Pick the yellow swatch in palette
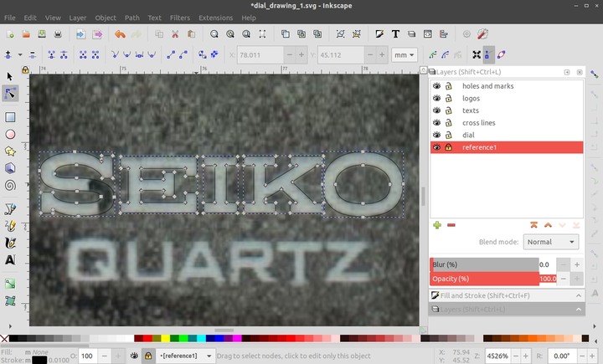Screen dimensions: 603x364 point(165,338)
